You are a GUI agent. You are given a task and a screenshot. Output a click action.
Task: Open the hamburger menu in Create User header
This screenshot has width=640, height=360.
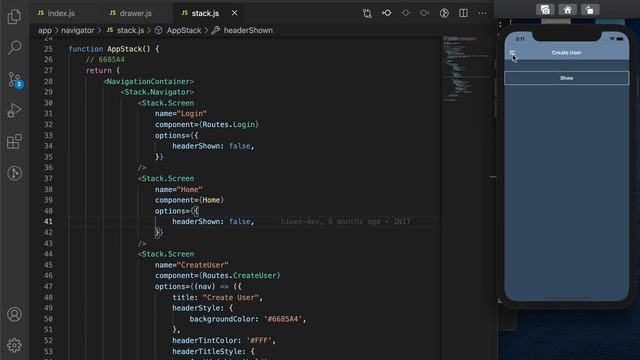coord(512,53)
